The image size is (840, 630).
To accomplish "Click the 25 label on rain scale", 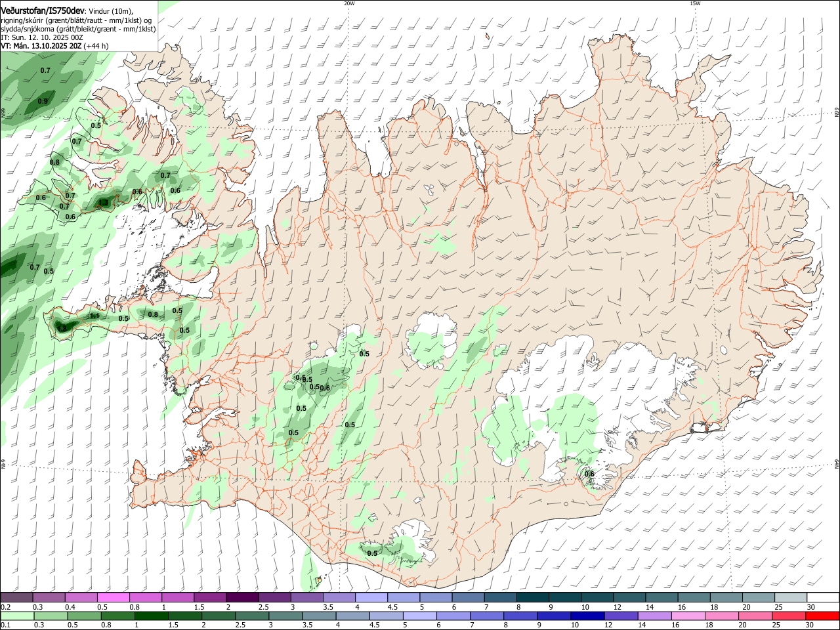I will 776,625.
